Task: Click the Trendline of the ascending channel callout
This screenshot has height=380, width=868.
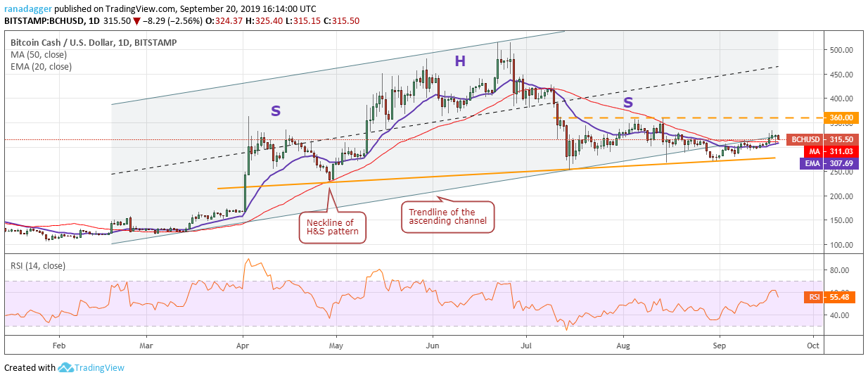Action: [x=448, y=217]
